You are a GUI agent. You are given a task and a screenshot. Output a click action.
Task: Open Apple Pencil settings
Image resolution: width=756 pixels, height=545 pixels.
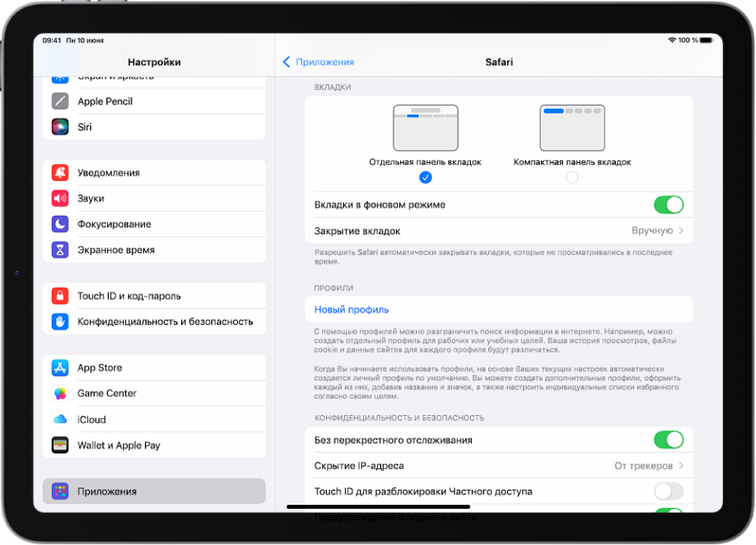tap(154, 102)
